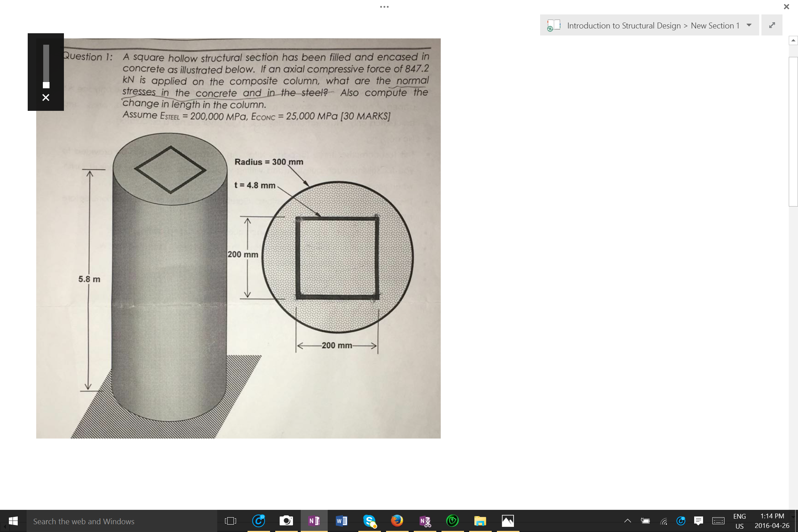Open the Camera app from the taskbar
The width and height of the screenshot is (798, 532).
(x=286, y=521)
